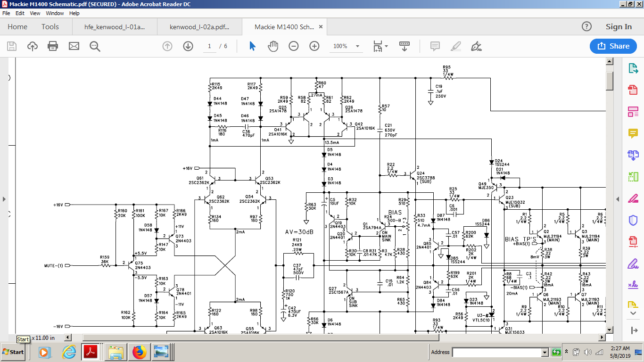644x362 pixels.
Task: Open the find text magnifier icon
Action: (95, 46)
